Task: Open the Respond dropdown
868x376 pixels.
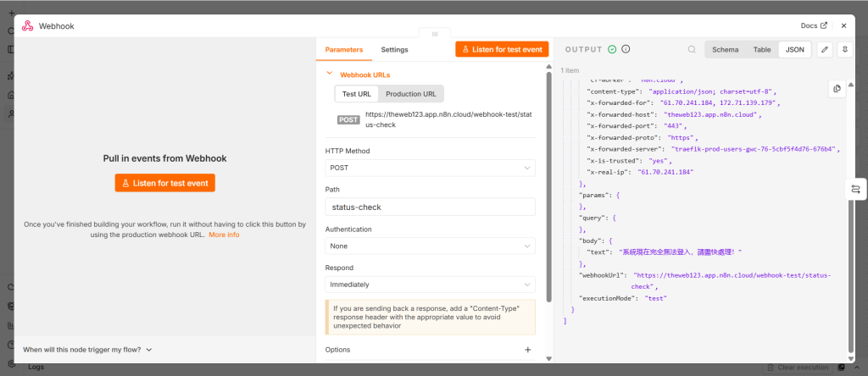Action: coord(430,285)
